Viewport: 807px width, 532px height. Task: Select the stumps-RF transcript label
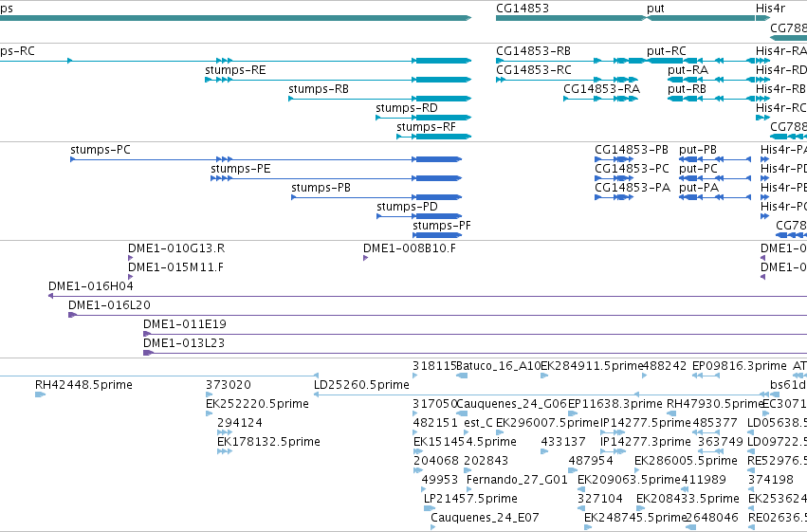[426, 127]
